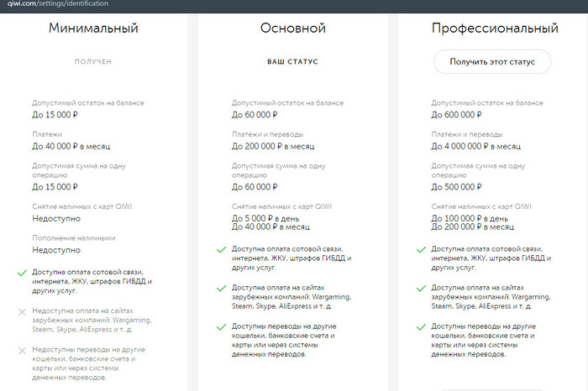The image size is (588, 391).
Task: Click the green checkmark for mobile payments under Минимальный
Action: (x=20, y=273)
